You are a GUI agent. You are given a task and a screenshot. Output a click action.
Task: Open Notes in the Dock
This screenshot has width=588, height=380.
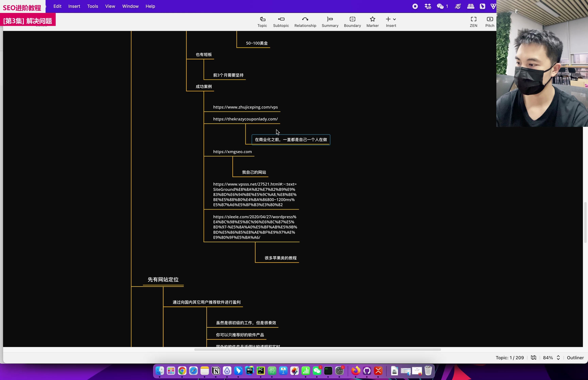pyautogui.click(x=205, y=371)
